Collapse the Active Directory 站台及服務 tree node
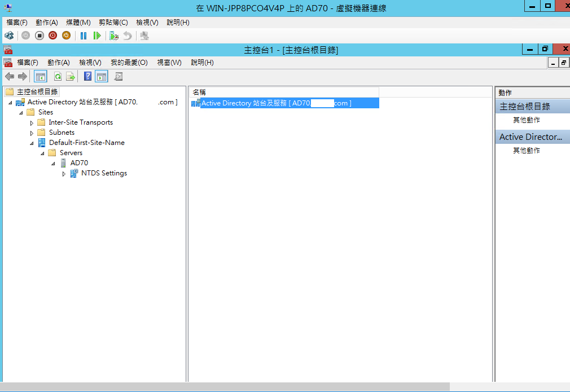The image size is (570, 392). [x=10, y=103]
